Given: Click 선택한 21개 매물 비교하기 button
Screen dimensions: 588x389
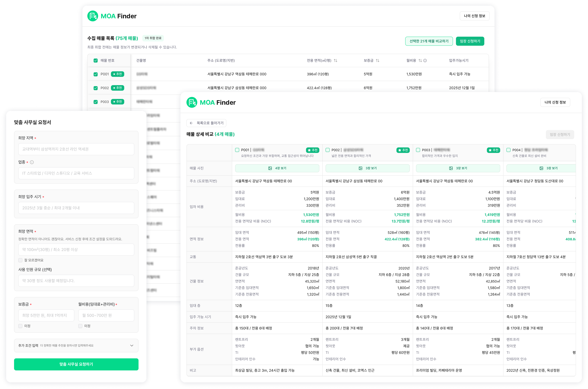Looking at the screenshot, I should 429,41.
